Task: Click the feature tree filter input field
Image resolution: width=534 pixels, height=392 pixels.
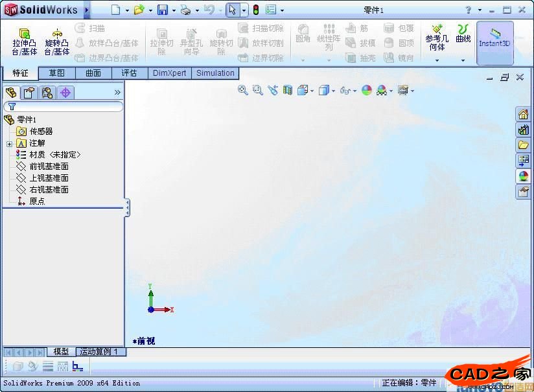Action: click(x=65, y=106)
